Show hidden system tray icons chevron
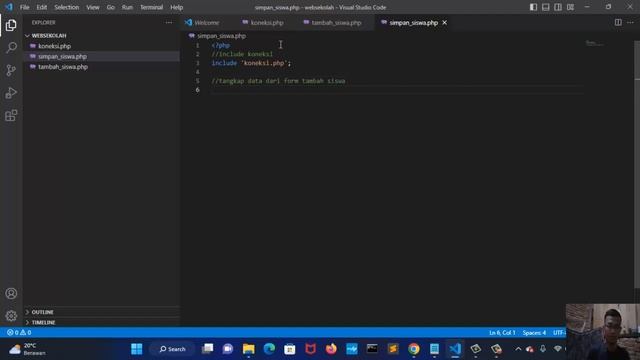 518,349
